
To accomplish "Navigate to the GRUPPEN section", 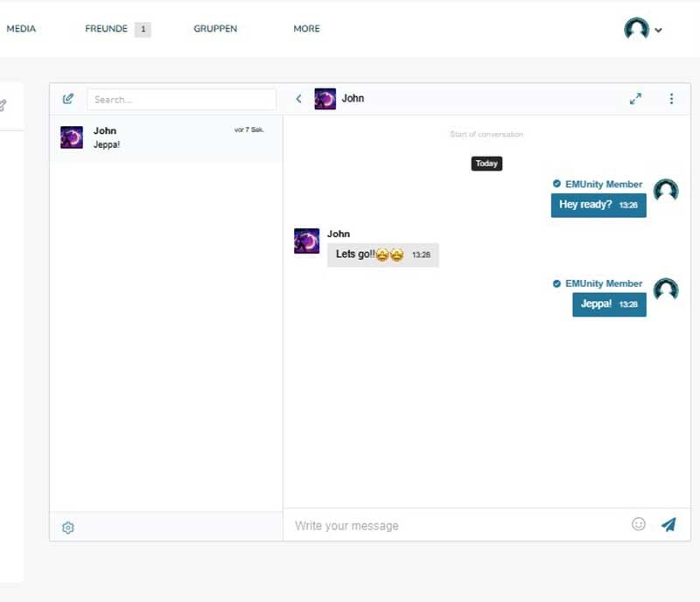I will (x=215, y=29).
